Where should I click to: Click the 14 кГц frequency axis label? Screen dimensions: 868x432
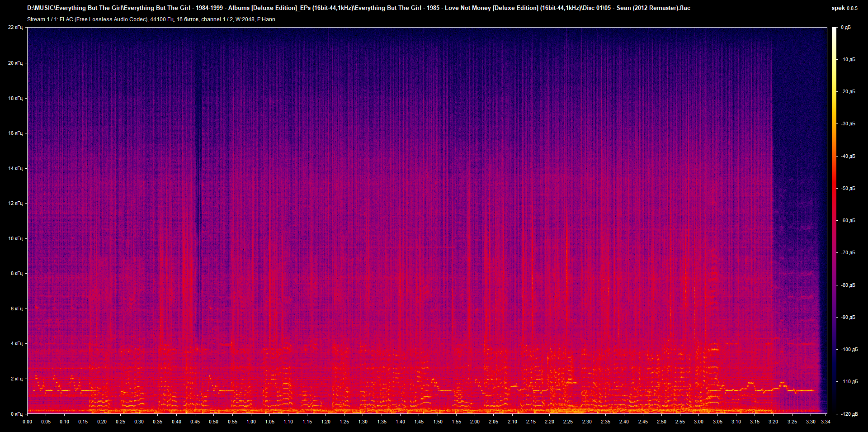coord(15,168)
